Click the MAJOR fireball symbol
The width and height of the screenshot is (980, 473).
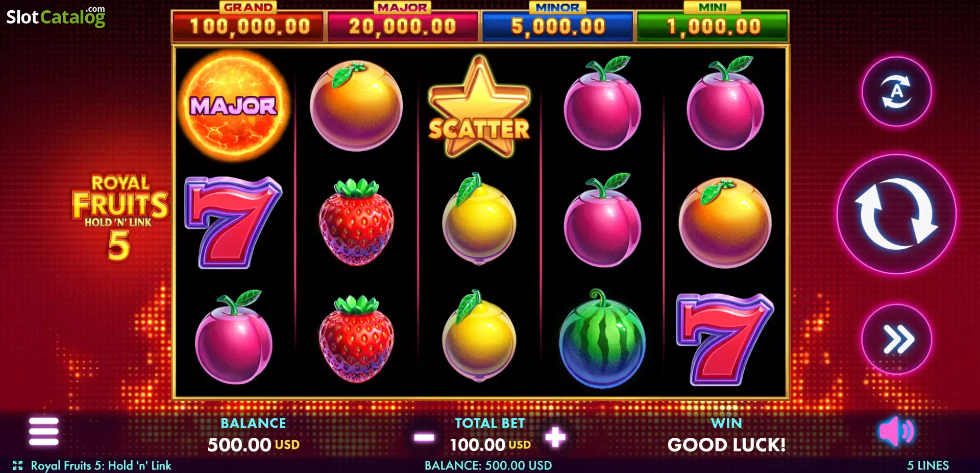[x=234, y=106]
